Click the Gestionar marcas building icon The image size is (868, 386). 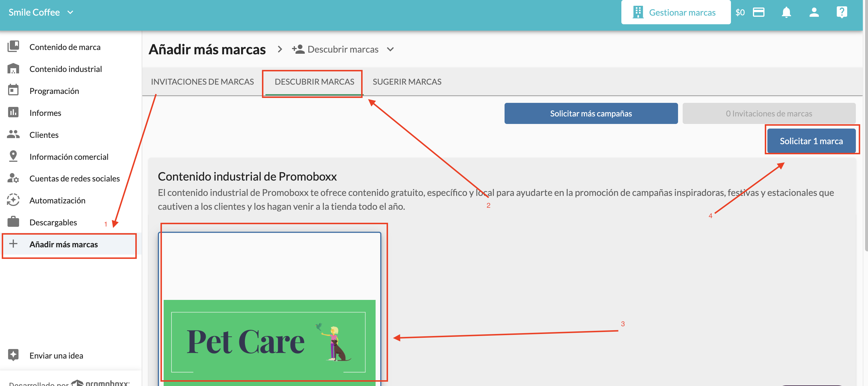point(638,12)
